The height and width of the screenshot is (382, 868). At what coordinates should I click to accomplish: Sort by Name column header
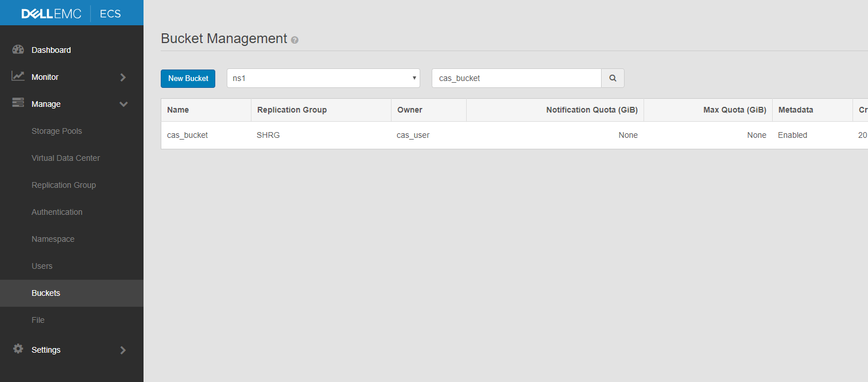point(178,110)
